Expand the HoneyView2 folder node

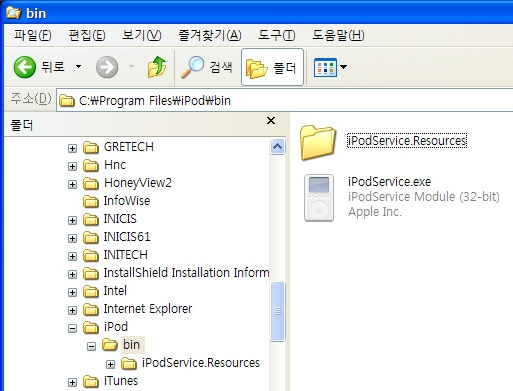point(72,184)
